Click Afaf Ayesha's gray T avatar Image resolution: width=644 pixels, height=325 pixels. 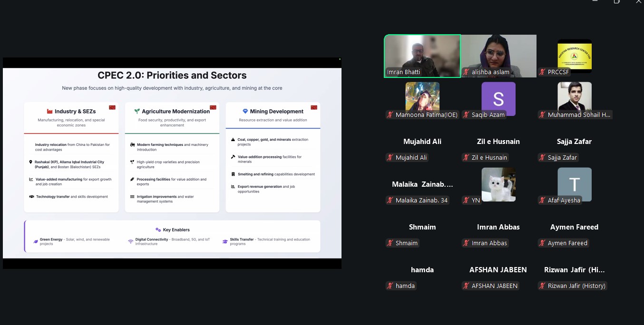[574, 183]
